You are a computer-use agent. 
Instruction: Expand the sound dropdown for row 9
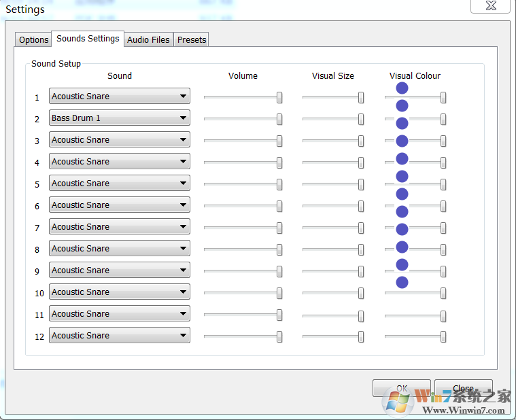pos(119,270)
